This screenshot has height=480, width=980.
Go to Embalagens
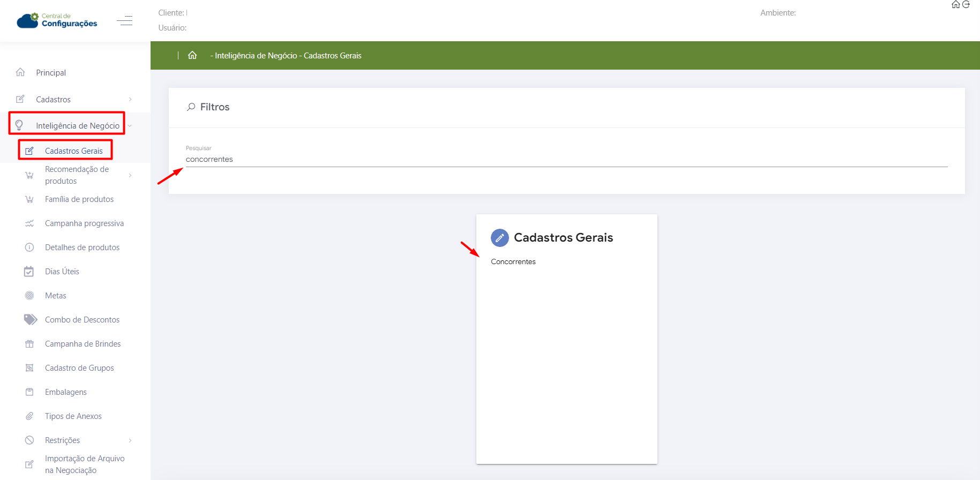66,392
